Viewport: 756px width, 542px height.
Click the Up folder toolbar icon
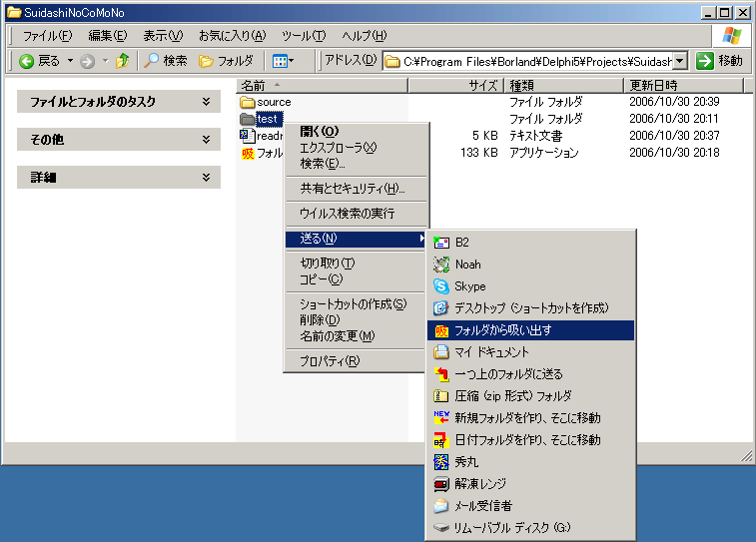coord(122,61)
